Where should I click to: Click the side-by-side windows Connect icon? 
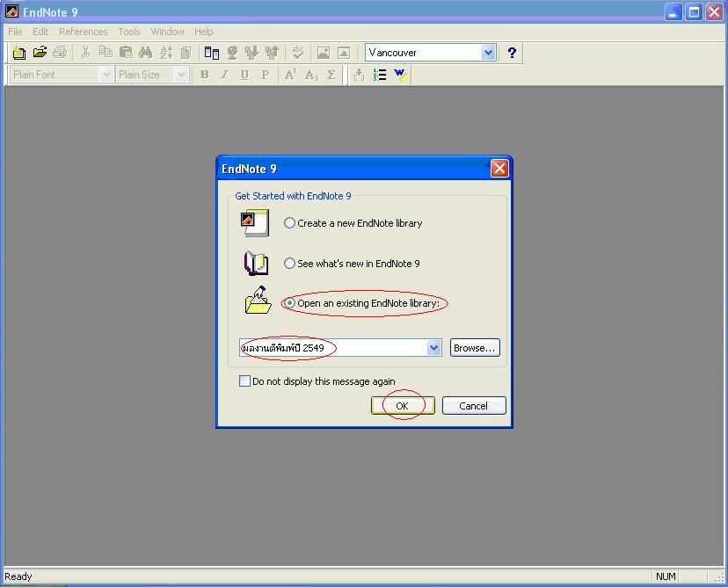point(212,53)
